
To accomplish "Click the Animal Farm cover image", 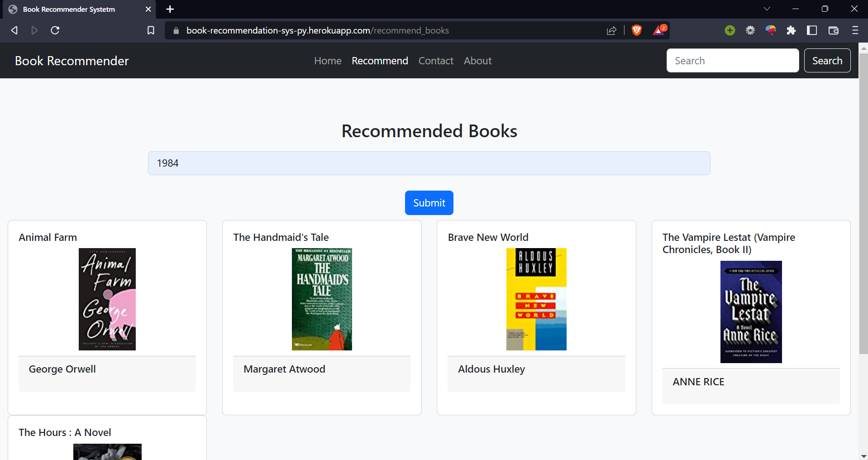I will 107,299.
